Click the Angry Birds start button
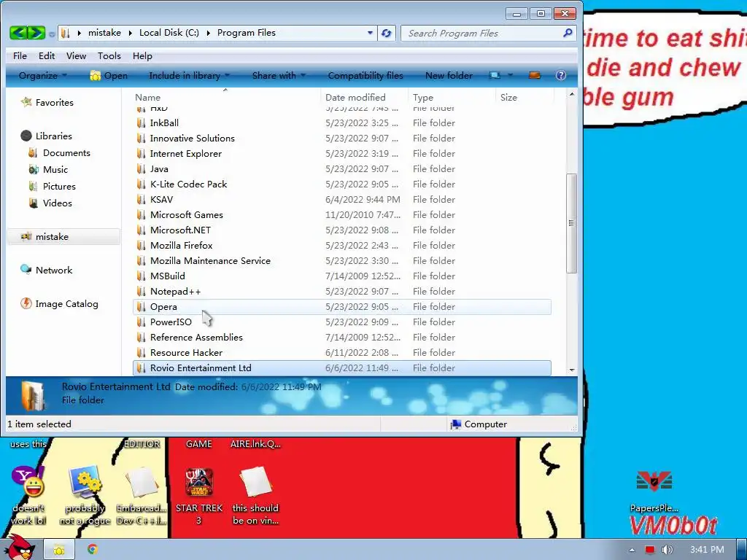The height and width of the screenshot is (560, 747). (x=19, y=547)
